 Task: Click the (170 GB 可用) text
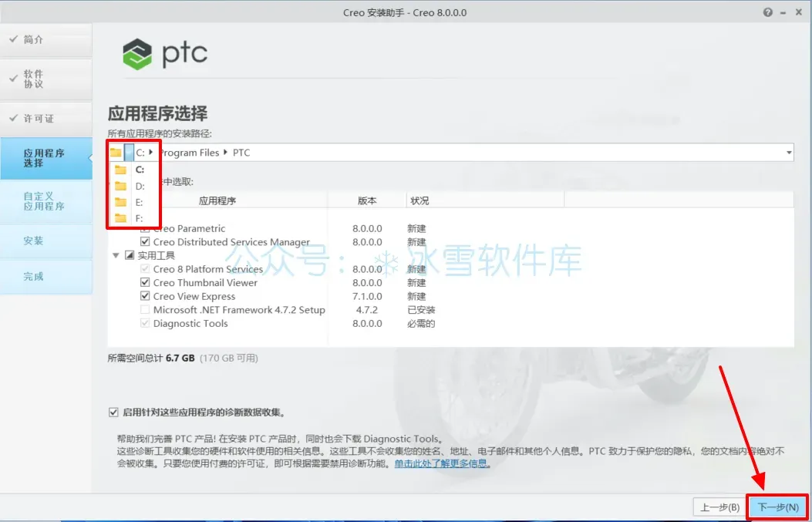228,358
